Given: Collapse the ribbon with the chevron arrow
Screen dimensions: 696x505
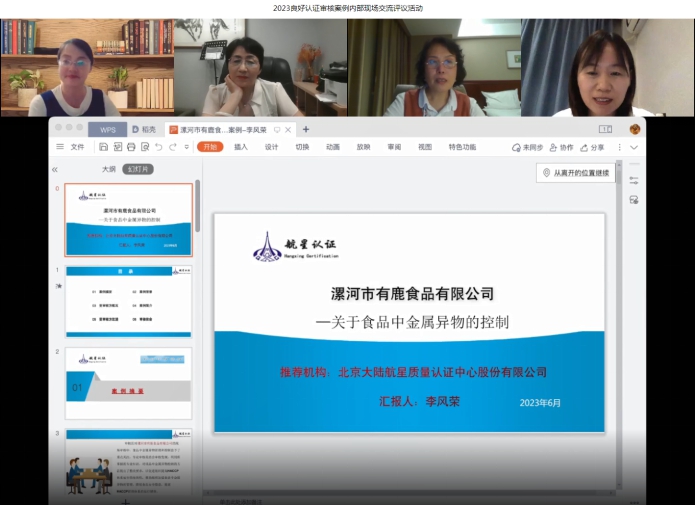Looking at the screenshot, I should [x=634, y=147].
